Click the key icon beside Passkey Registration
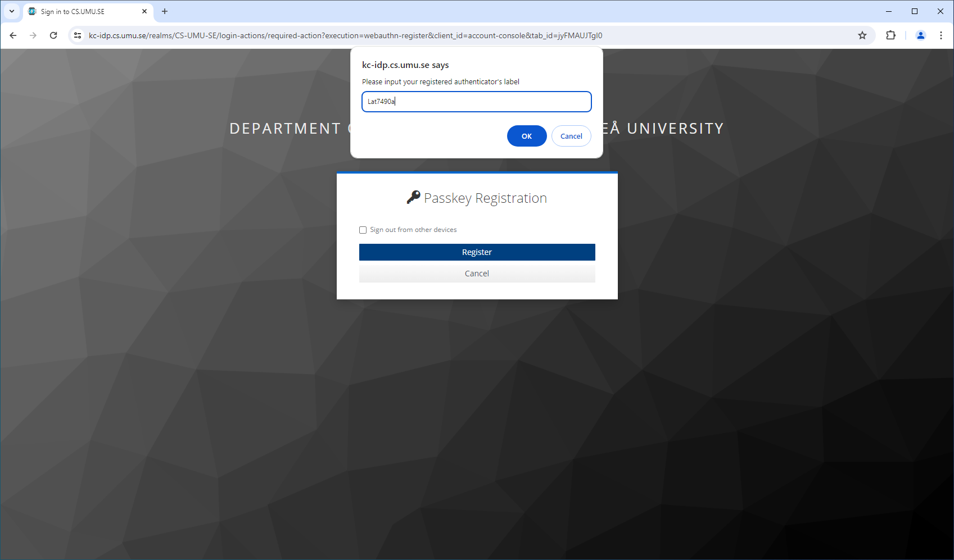 [414, 197]
